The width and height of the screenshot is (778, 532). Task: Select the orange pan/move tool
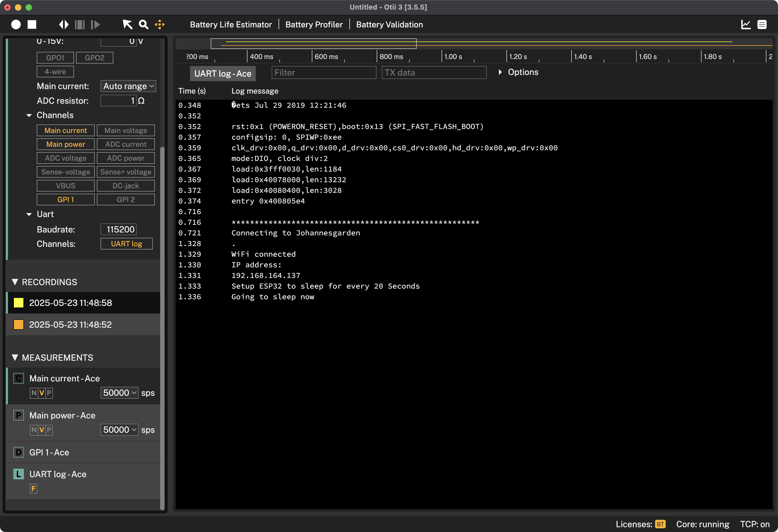160,24
